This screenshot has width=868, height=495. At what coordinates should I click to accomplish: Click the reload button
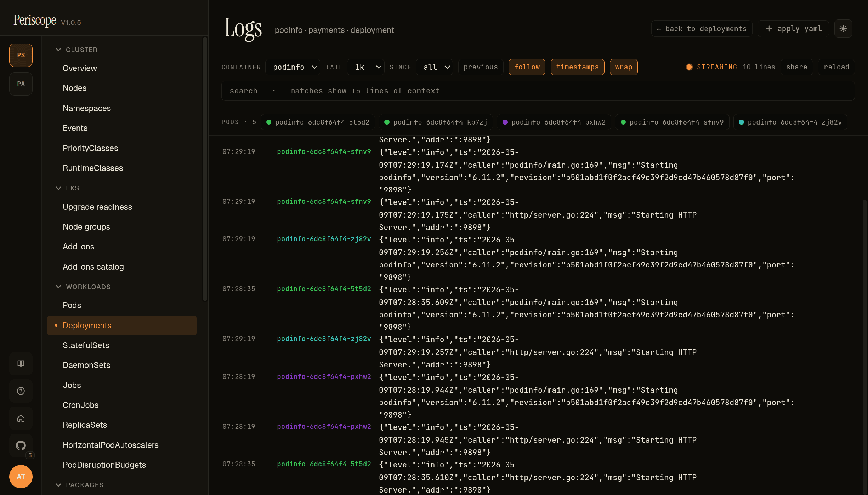coord(836,67)
